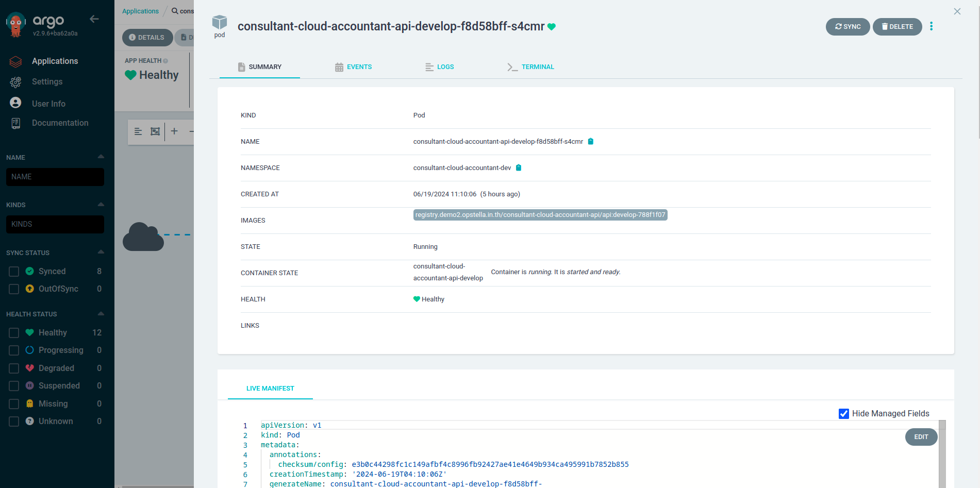This screenshot has height=488, width=980.
Task: Toggle the Suspended filter checkbox
Action: click(14, 386)
